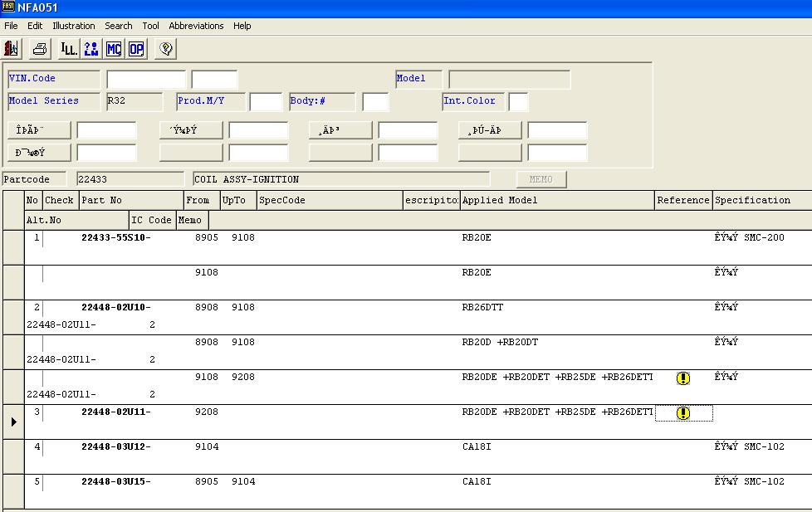Open the File menu
The image size is (812, 512).
tap(11, 26)
